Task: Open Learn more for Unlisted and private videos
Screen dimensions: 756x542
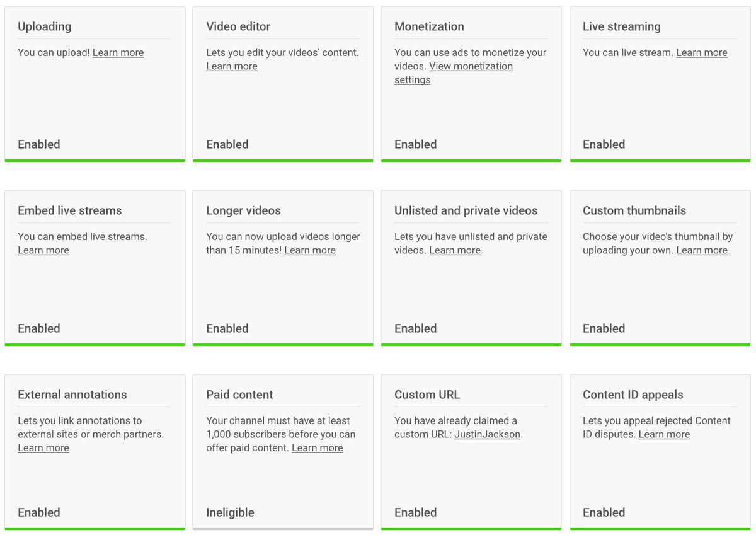Action: (x=454, y=251)
